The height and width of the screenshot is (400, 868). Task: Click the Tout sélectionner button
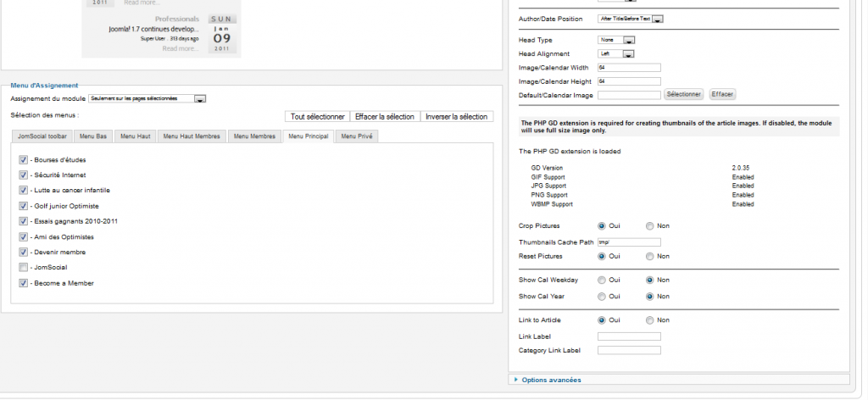click(317, 116)
